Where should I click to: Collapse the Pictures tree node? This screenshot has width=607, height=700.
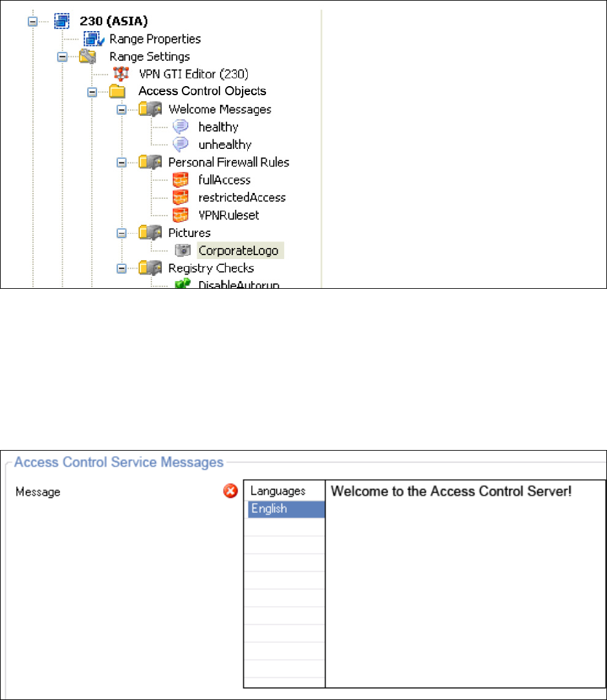(122, 232)
